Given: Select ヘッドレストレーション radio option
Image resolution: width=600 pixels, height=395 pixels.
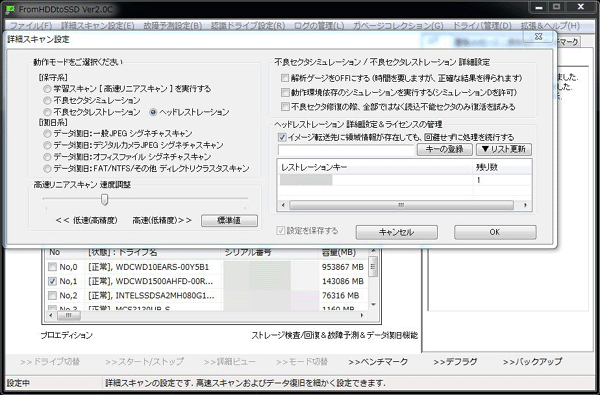Looking at the screenshot, I should pyautogui.click(x=153, y=112).
